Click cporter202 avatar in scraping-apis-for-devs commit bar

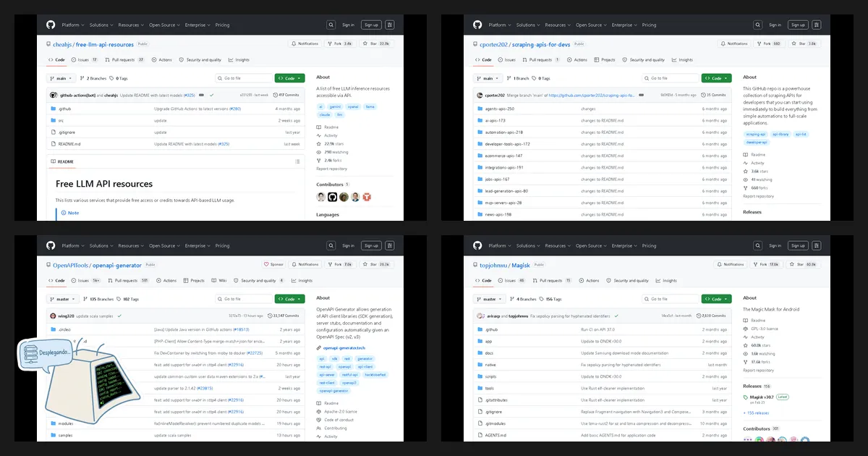tap(480, 95)
